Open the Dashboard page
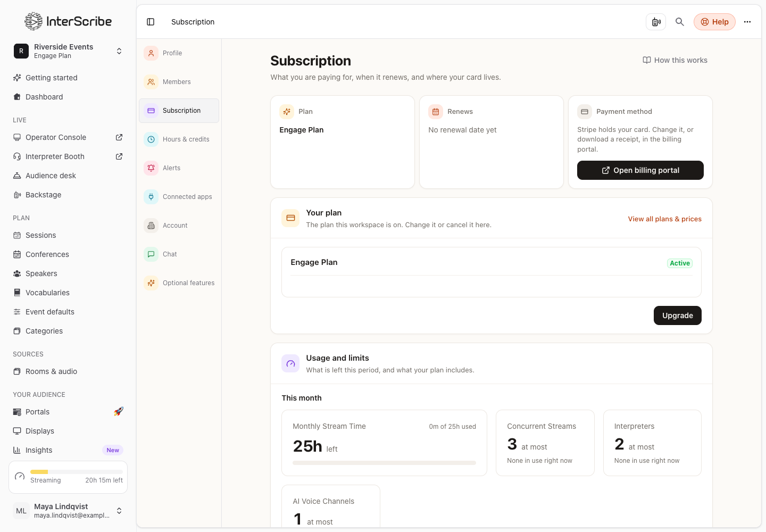The image size is (766, 532). (68, 97)
